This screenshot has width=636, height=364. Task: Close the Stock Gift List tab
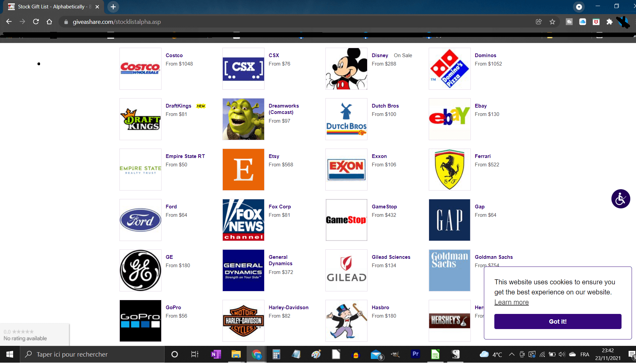click(97, 7)
